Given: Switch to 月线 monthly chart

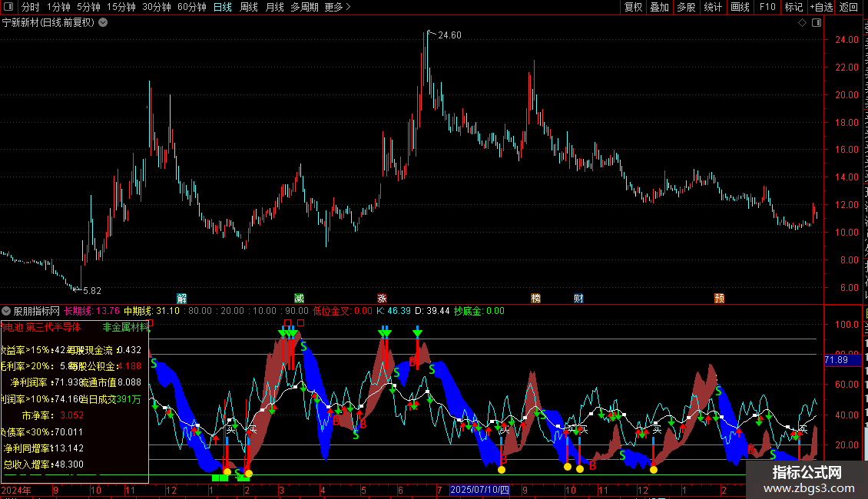Looking at the screenshot, I should pos(274,7).
